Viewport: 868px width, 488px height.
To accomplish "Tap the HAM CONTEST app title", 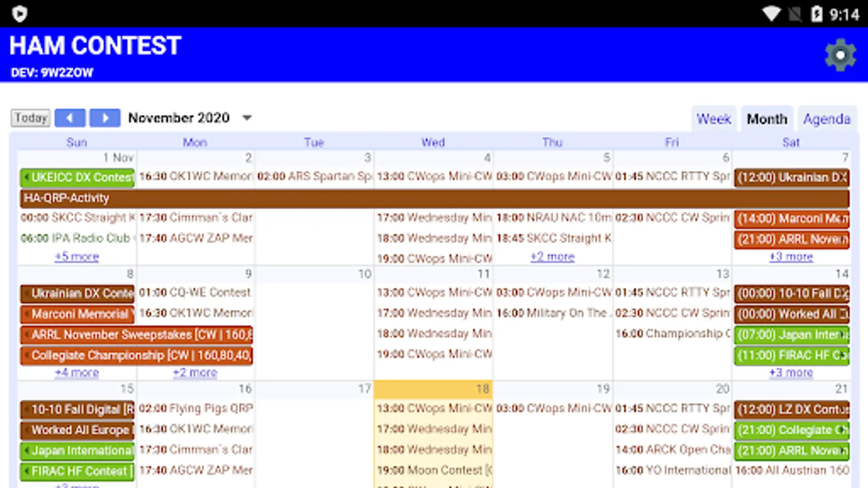I will (x=95, y=46).
